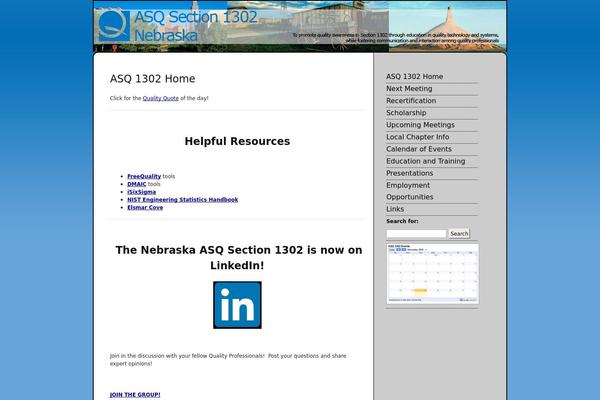This screenshot has height=400, width=600.
Task: Click the Search button
Action: click(x=459, y=233)
